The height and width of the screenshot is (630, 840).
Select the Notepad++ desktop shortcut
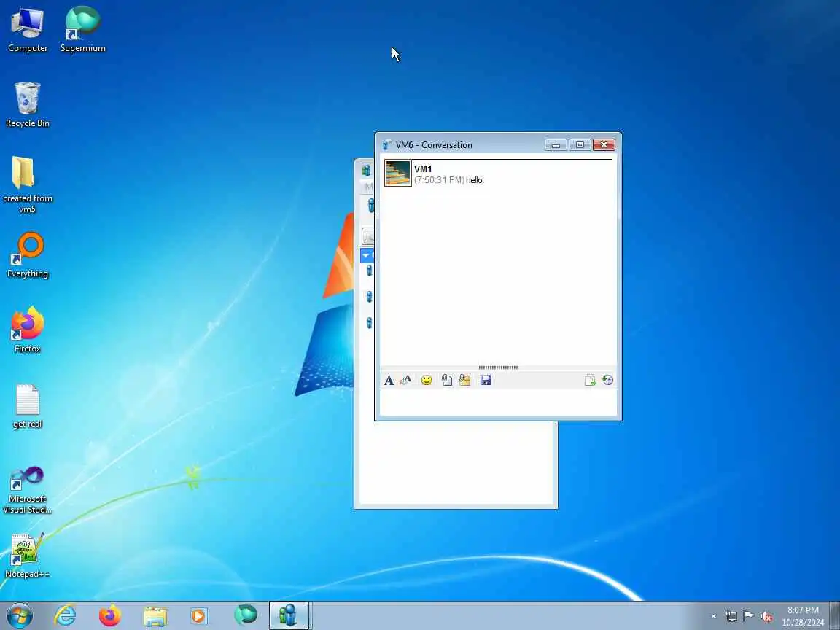[x=27, y=556]
